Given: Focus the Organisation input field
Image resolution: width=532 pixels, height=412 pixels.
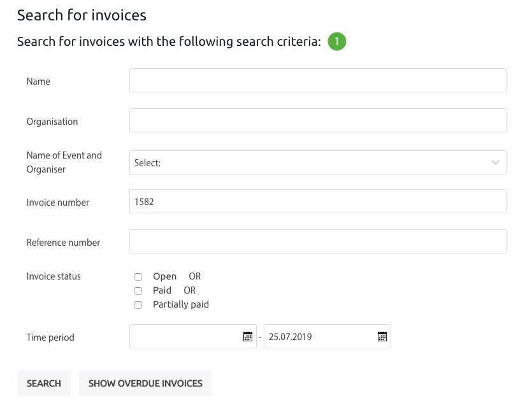Looking at the screenshot, I should click(x=317, y=120).
